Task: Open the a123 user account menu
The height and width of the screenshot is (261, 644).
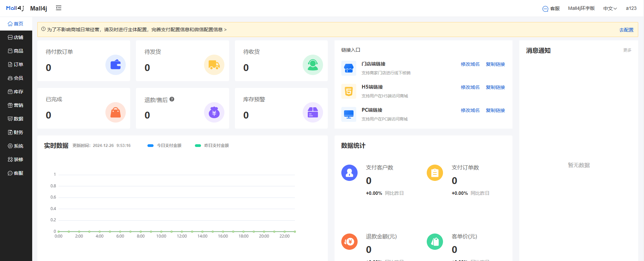Action: [631, 8]
